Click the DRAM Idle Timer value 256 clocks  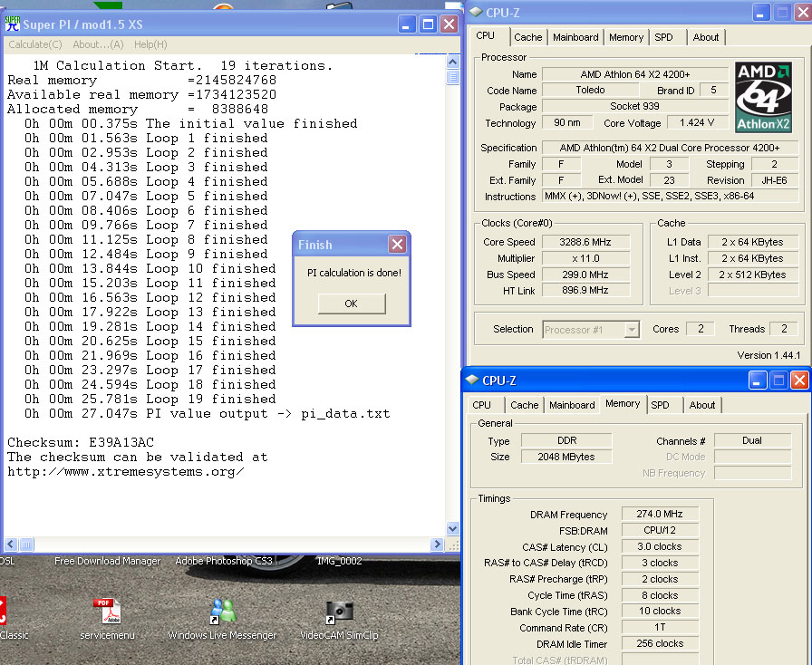(x=660, y=643)
